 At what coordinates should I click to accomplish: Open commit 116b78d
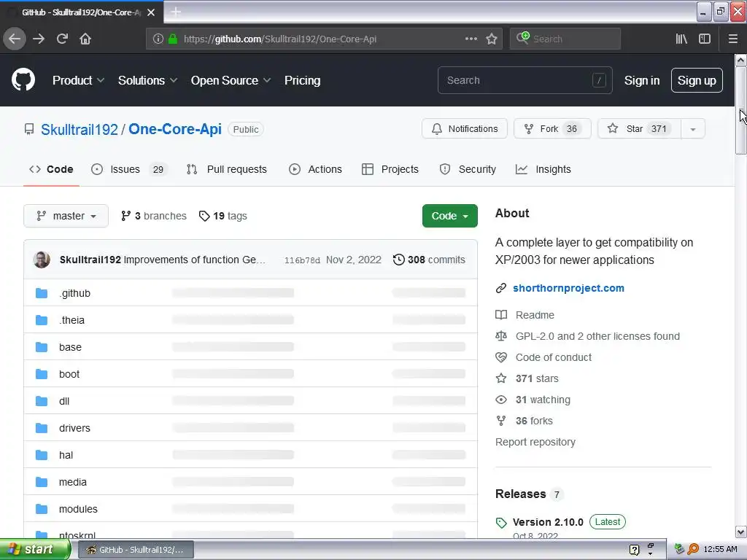302,260
